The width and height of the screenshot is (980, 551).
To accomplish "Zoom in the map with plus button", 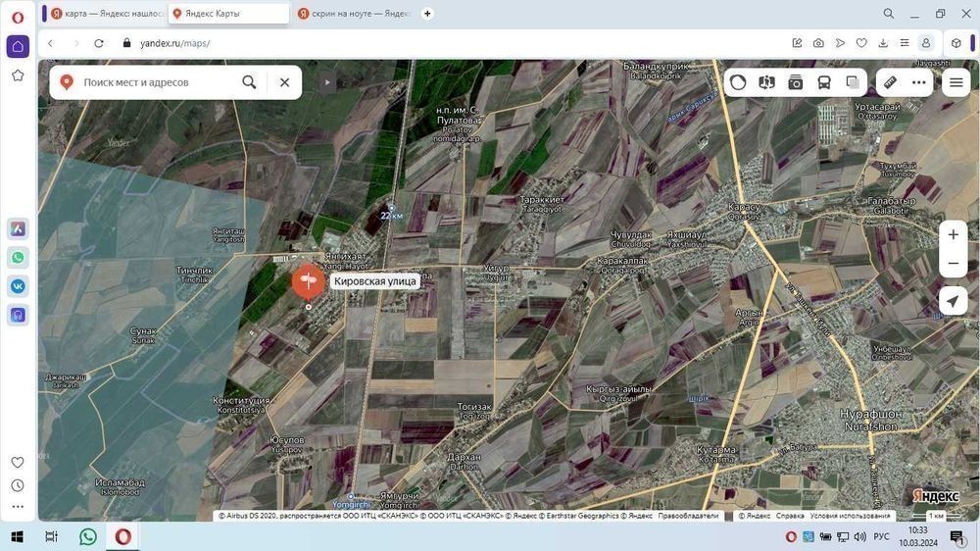I will click(x=953, y=235).
